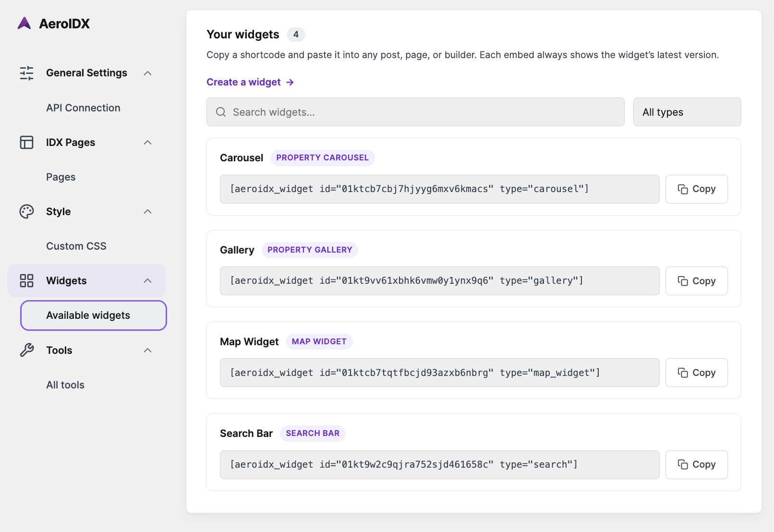Image resolution: width=774 pixels, height=532 pixels.
Task: Click the magnifier icon in search field
Action: 221,112
